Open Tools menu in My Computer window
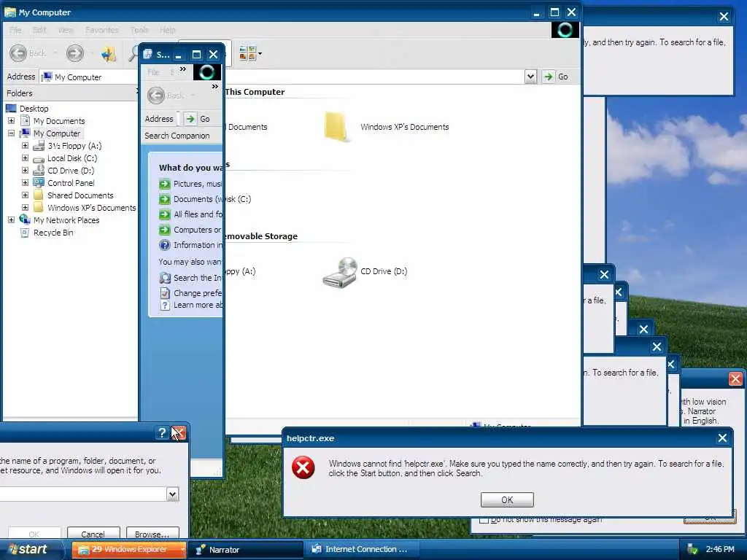Viewport: 747px width, 560px height. tap(139, 30)
